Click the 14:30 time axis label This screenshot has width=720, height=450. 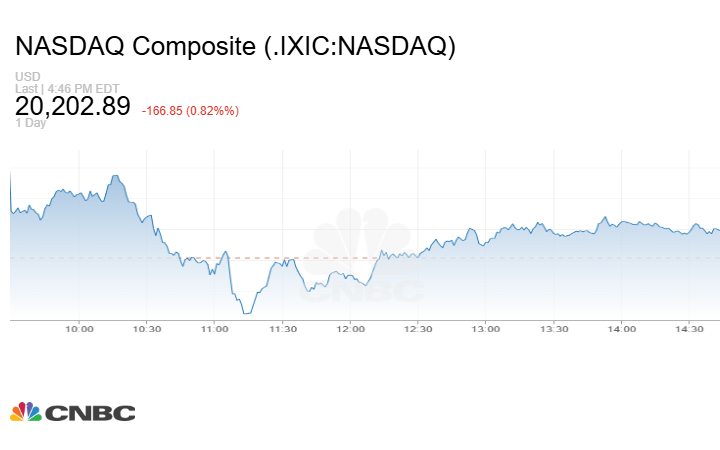tap(690, 329)
